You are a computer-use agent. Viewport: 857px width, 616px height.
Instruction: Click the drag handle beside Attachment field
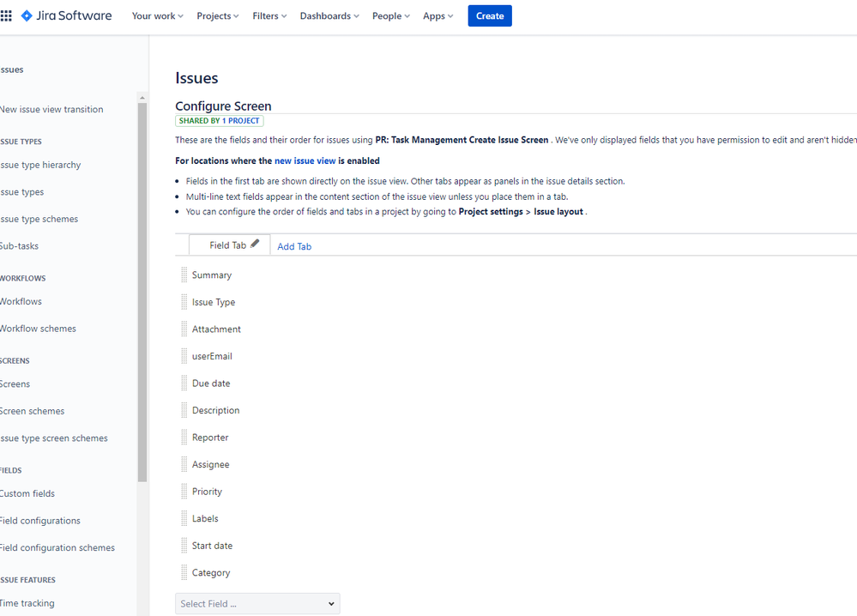184,329
